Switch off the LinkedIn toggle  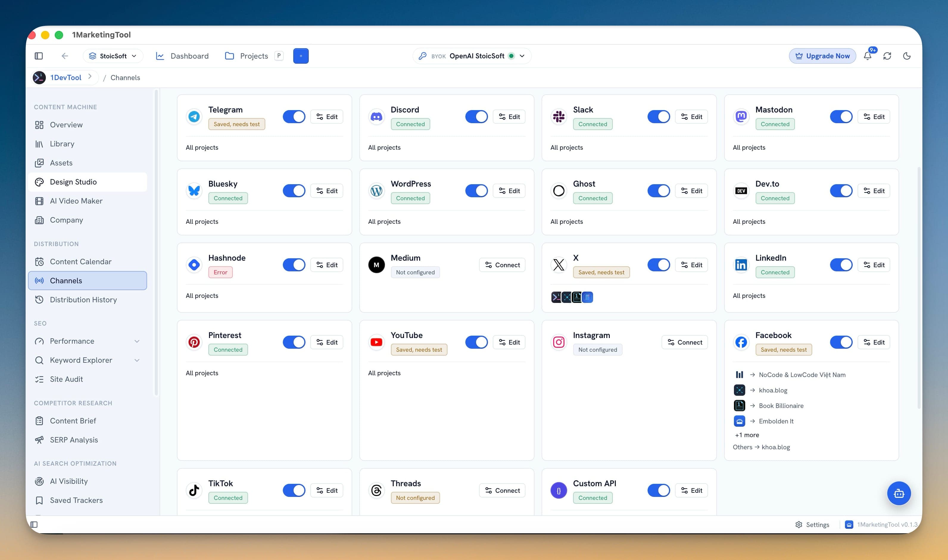click(x=841, y=265)
